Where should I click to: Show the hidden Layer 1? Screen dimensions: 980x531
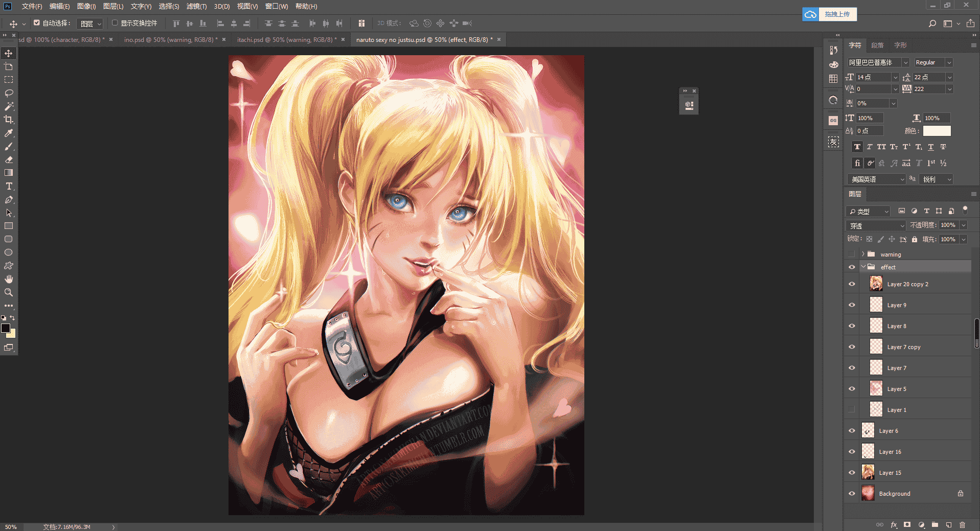point(852,409)
